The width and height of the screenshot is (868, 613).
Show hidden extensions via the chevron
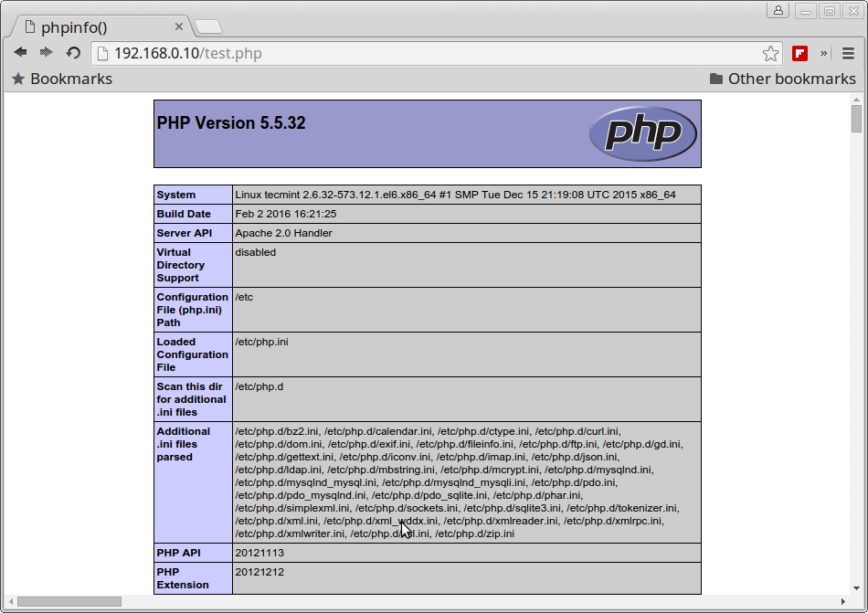(824, 53)
